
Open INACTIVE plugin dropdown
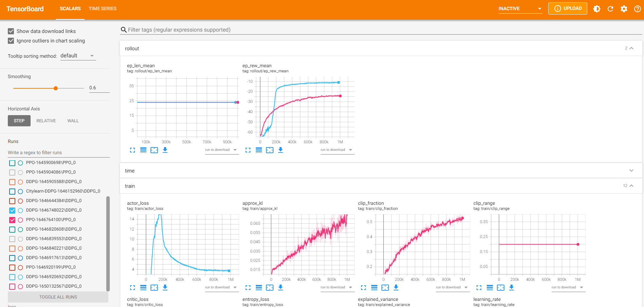coord(520,9)
